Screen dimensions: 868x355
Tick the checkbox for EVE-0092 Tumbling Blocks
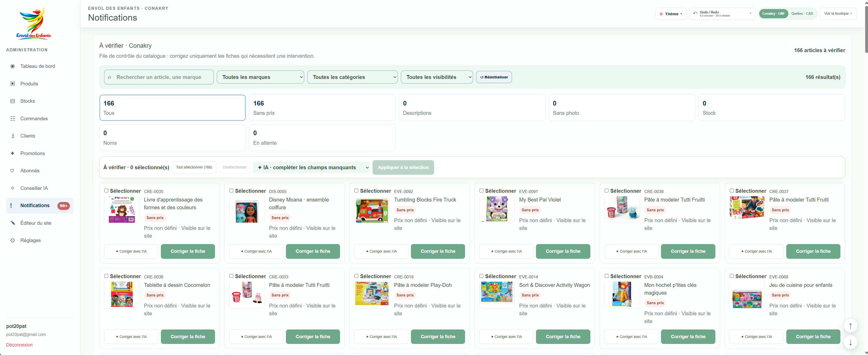[x=357, y=190]
